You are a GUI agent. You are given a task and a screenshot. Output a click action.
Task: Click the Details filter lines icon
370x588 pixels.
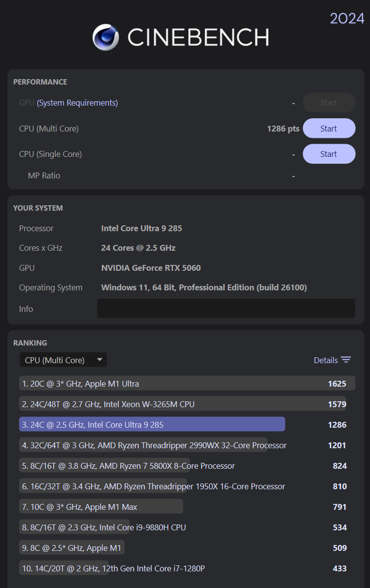346,360
